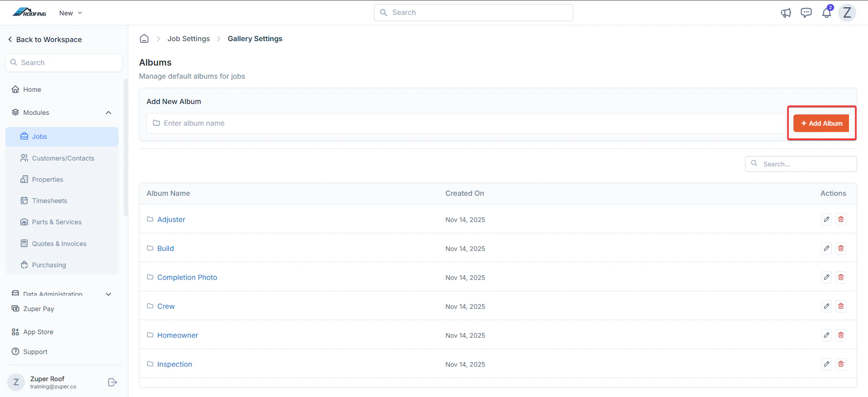Image resolution: width=868 pixels, height=397 pixels.
Task: Open the chat messages icon
Action: point(806,13)
